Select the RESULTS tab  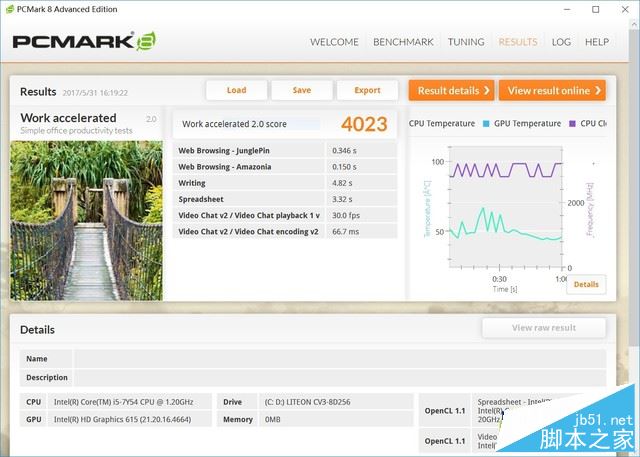518,42
